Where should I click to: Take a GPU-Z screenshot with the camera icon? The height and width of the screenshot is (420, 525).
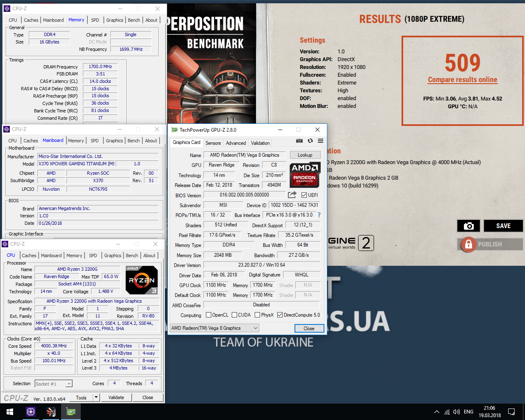[x=299, y=141]
